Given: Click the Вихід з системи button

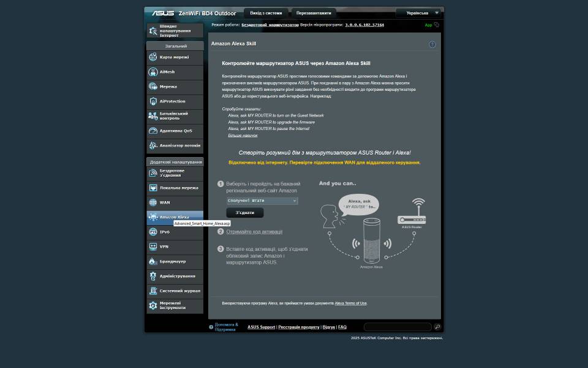Looking at the screenshot, I should click(x=266, y=13).
